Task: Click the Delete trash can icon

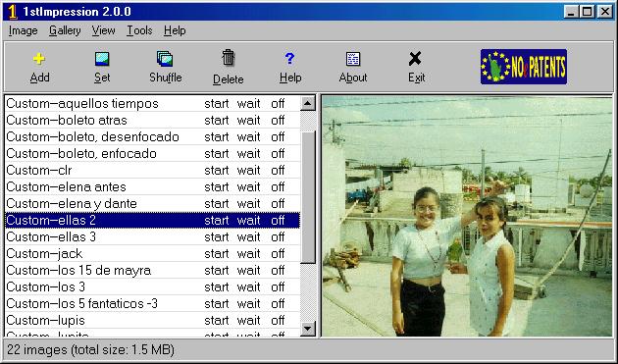Action: pos(228,58)
